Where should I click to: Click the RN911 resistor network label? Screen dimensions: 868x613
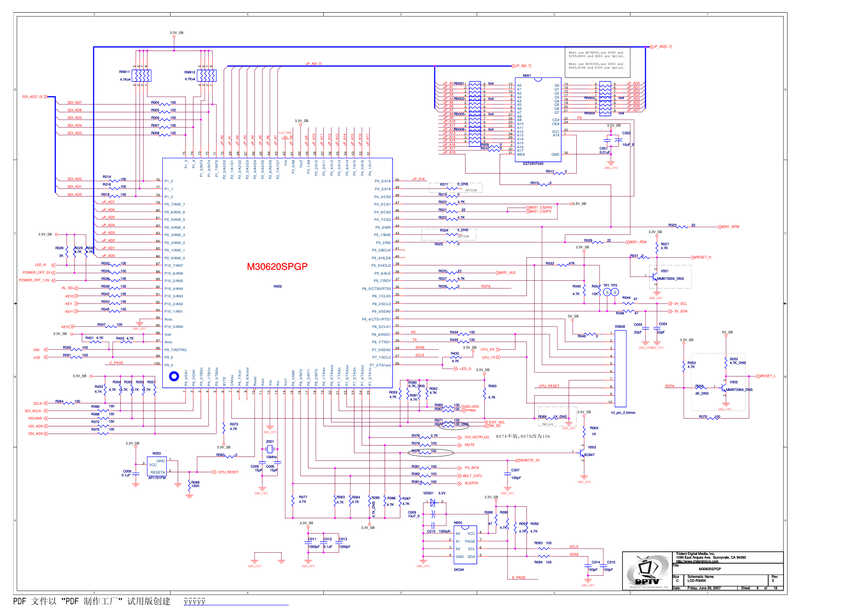(x=124, y=72)
